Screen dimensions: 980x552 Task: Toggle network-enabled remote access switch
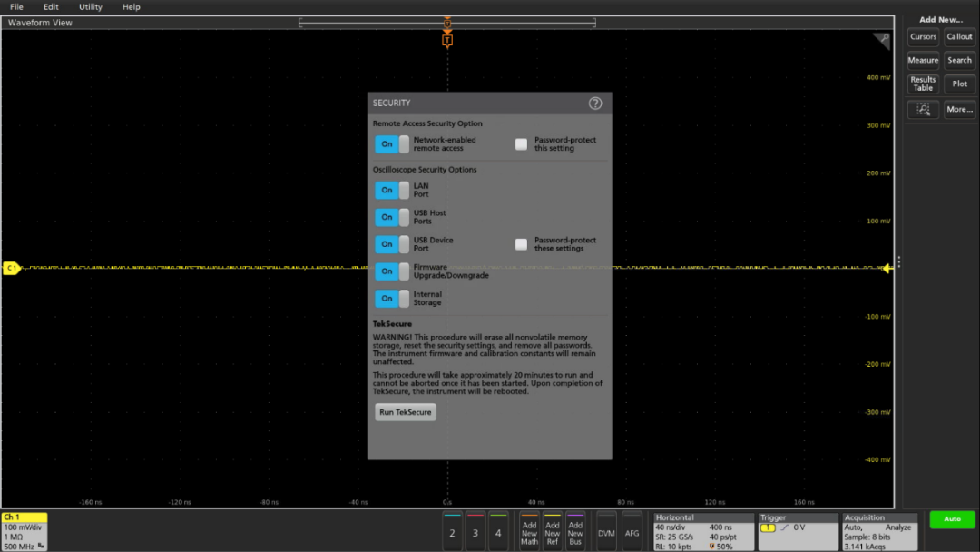click(x=392, y=144)
